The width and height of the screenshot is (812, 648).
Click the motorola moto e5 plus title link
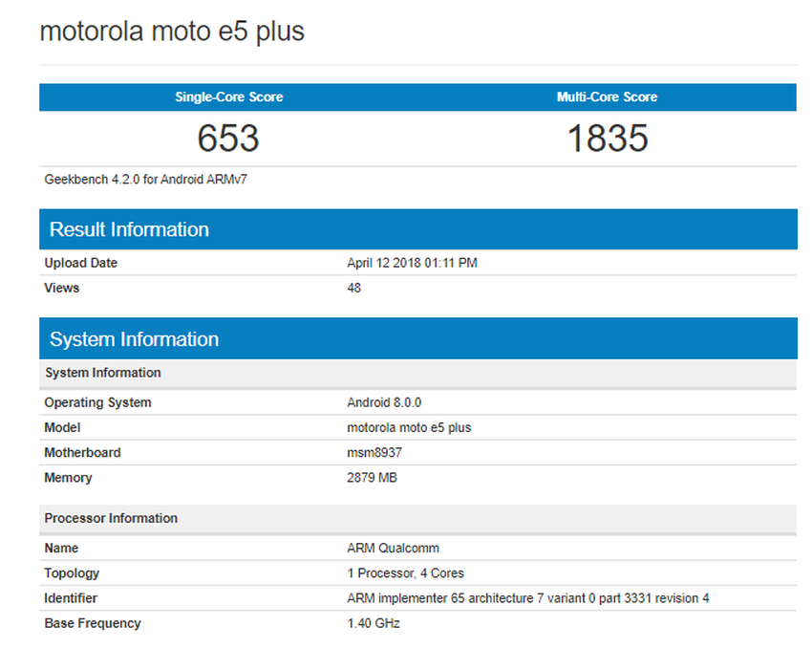point(171,31)
